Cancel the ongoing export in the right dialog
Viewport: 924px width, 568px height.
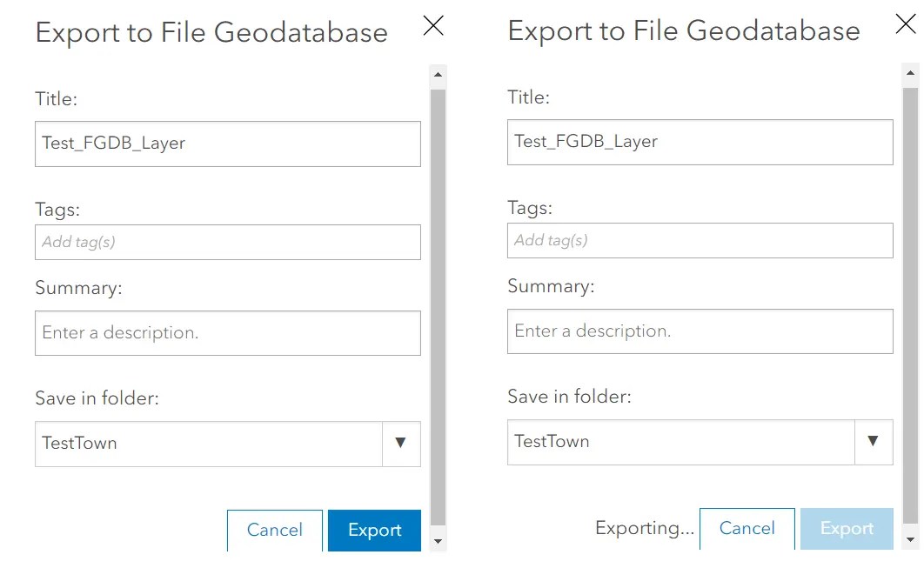747,528
